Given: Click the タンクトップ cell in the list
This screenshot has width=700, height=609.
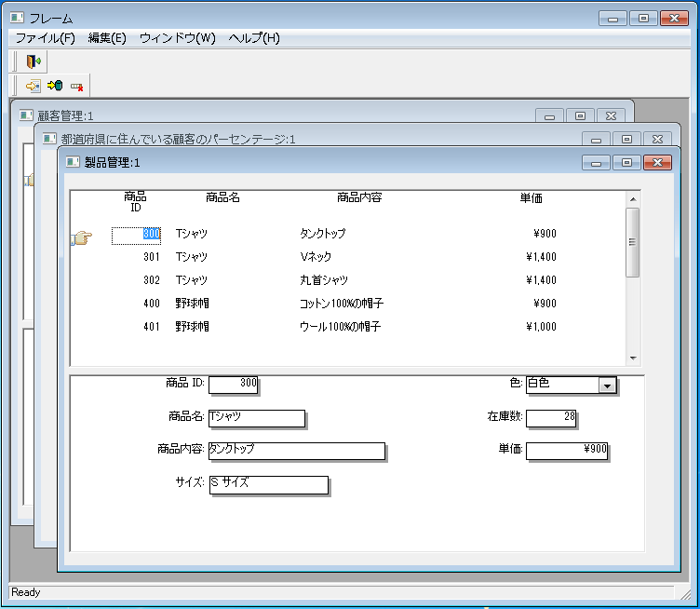Looking at the screenshot, I should pyautogui.click(x=322, y=234).
